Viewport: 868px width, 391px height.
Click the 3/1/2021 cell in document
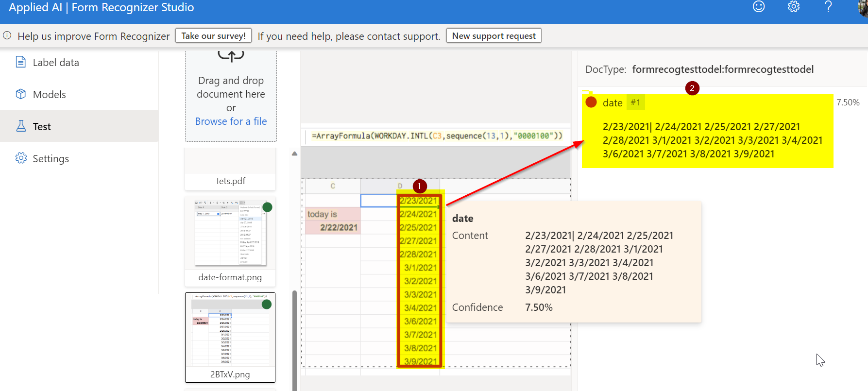(420, 267)
